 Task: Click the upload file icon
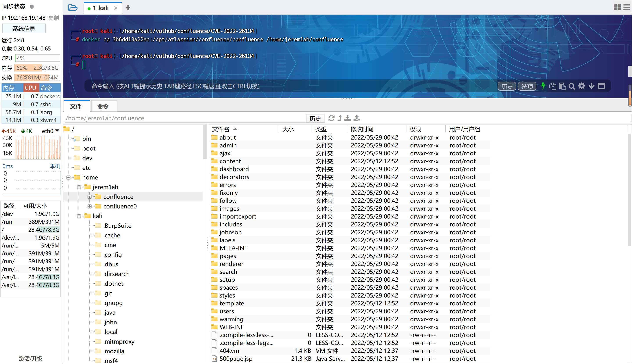pyautogui.click(x=357, y=118)
